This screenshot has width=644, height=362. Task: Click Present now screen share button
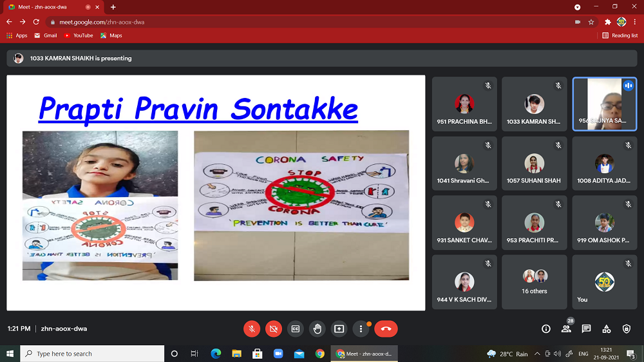[339, 329]
